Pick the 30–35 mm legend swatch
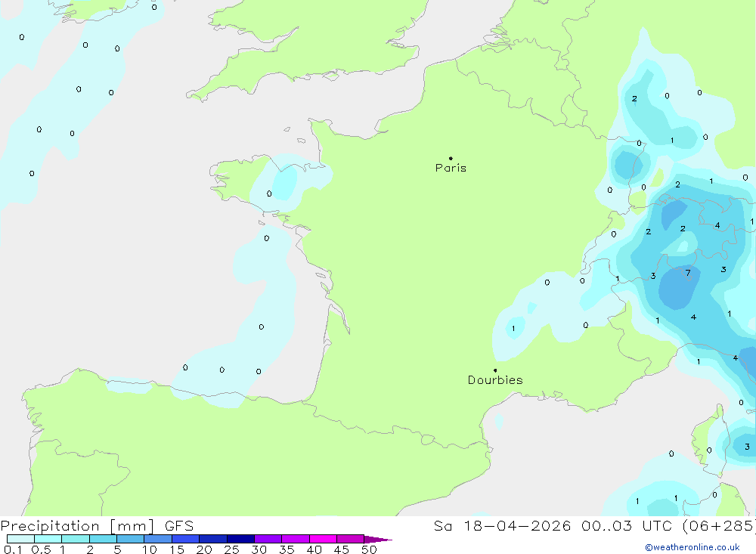The image size is (756, 554). point(268,539)
